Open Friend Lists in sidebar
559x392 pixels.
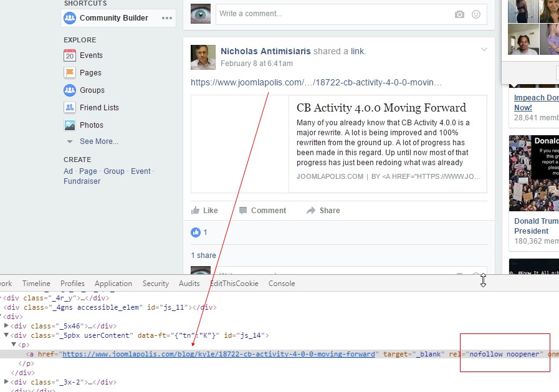coord(99,108)
